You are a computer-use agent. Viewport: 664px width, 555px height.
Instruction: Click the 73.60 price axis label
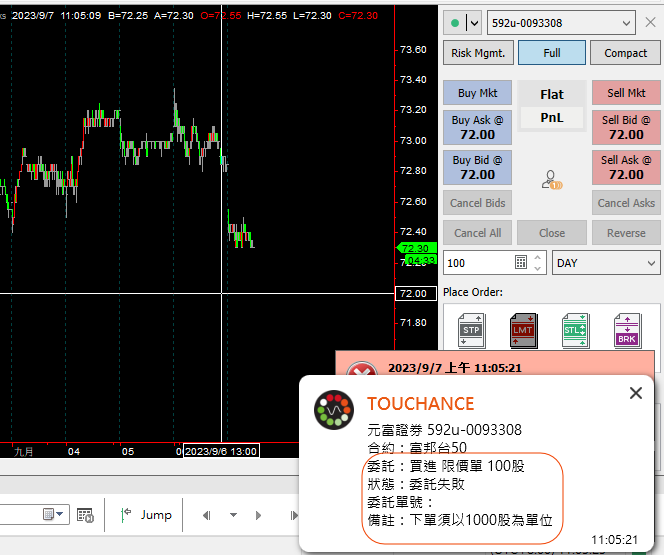[413, 50]
